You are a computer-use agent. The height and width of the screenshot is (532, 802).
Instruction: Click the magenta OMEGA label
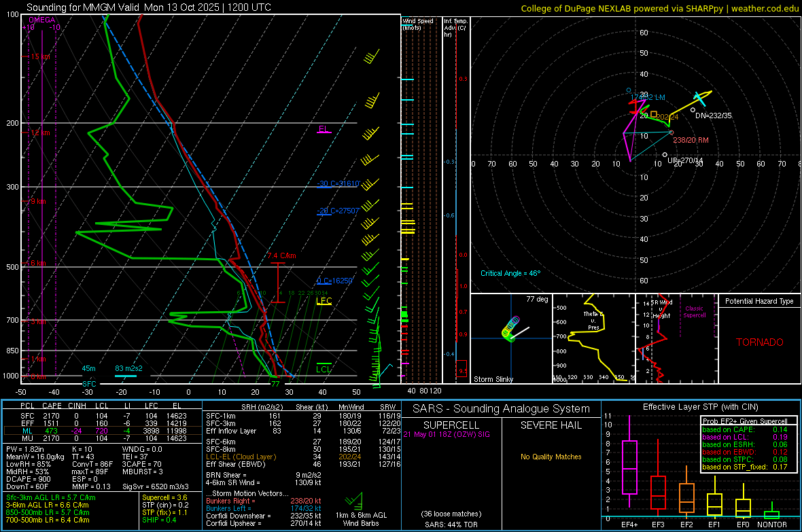pyautogui.click(x=42, y=20)
